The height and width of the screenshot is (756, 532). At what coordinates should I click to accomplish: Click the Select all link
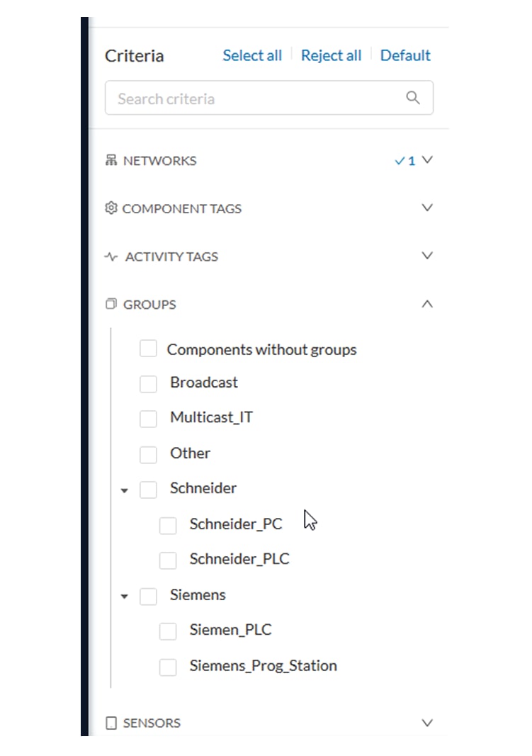pos(252,55)
